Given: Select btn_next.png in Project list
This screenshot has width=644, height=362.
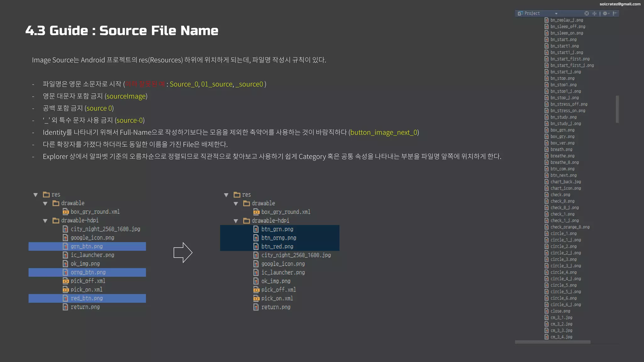Looking at the screenshot, I should [x=563, y=175].
